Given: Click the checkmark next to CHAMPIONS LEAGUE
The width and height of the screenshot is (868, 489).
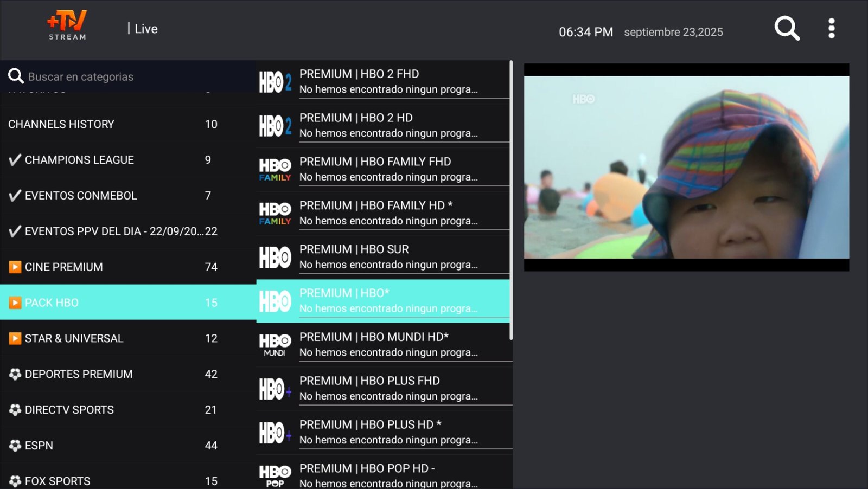Looking at the screenshot, I should 15,160.
